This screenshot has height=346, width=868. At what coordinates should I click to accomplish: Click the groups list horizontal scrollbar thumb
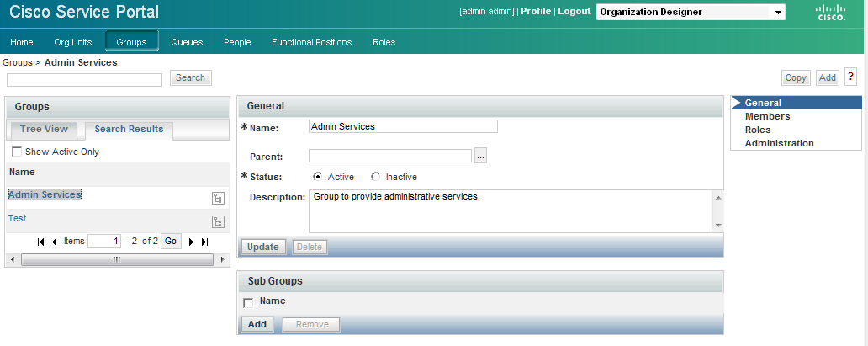click(x=117, y=259)
